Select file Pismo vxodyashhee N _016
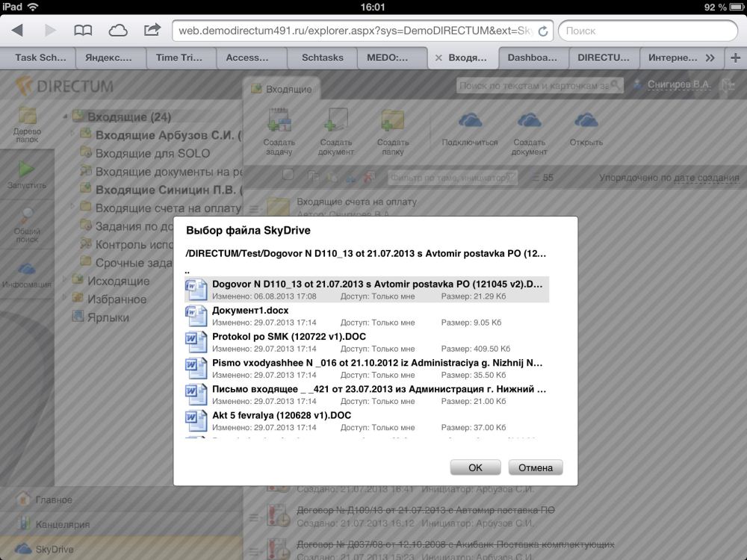 (x=367, y=368)
